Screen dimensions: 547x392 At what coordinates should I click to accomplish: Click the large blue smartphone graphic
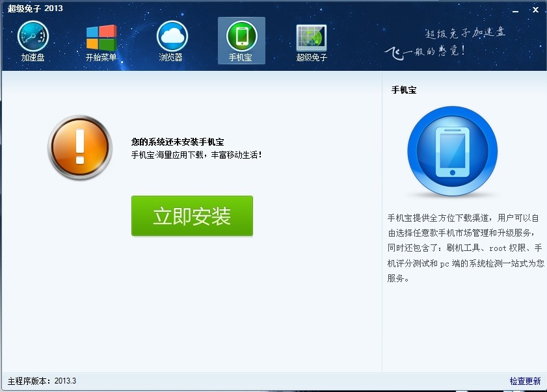(x=453, y=151)
